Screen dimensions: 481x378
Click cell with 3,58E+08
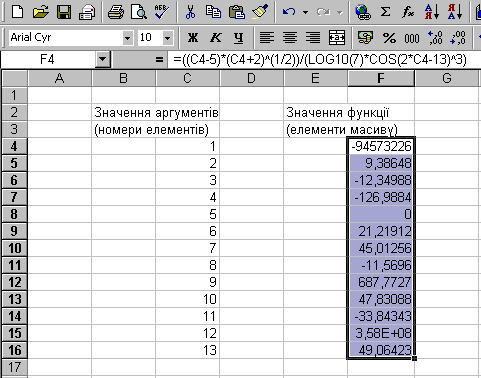tap(381, 333)
